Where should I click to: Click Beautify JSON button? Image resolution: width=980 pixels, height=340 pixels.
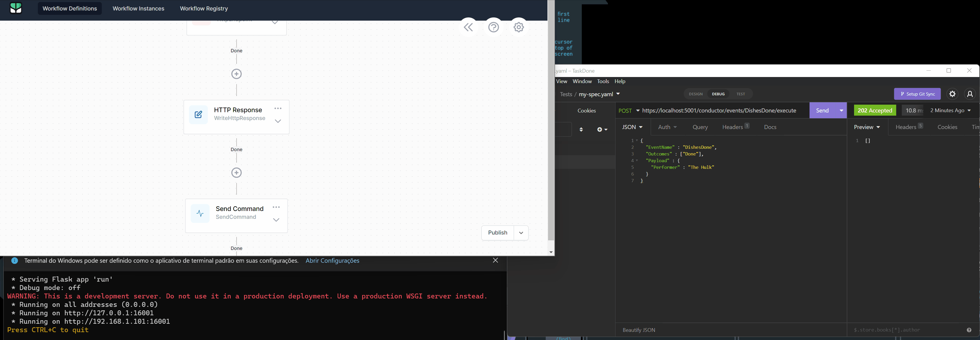[639, 330]
